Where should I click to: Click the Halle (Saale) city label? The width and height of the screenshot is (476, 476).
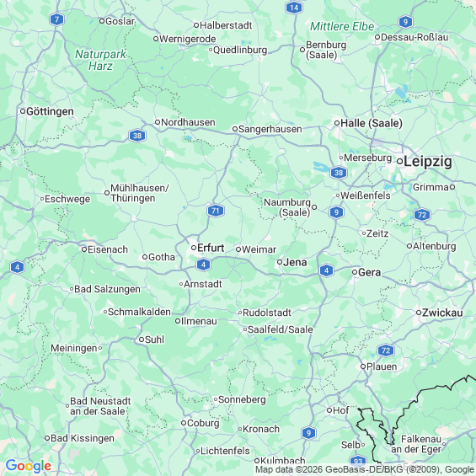tap(372, 123)
